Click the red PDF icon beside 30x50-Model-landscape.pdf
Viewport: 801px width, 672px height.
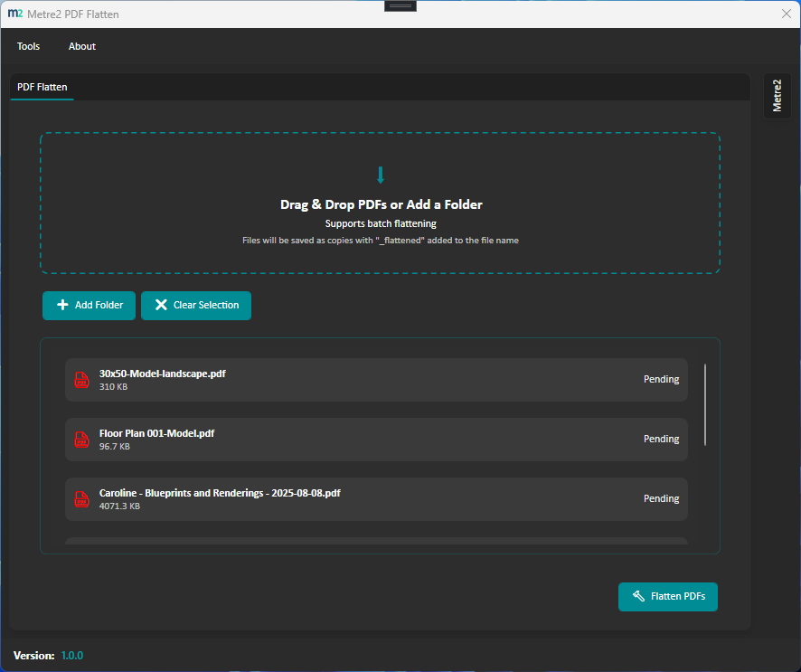81,380
